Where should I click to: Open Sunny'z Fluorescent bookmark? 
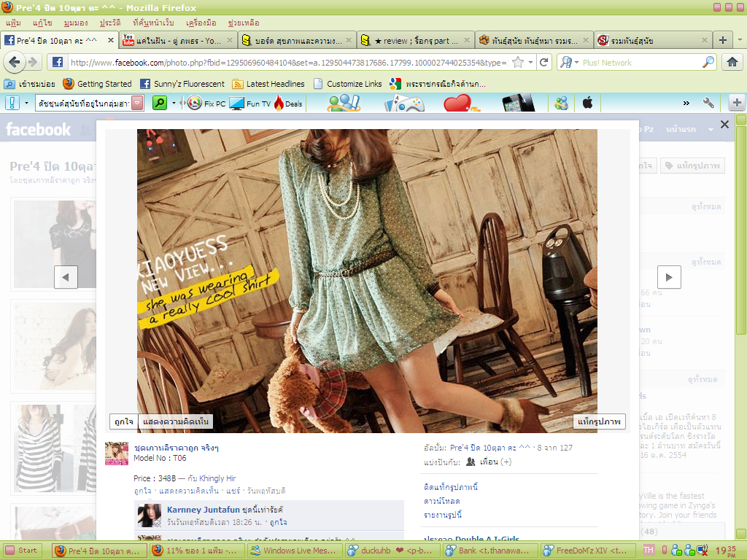182,84
